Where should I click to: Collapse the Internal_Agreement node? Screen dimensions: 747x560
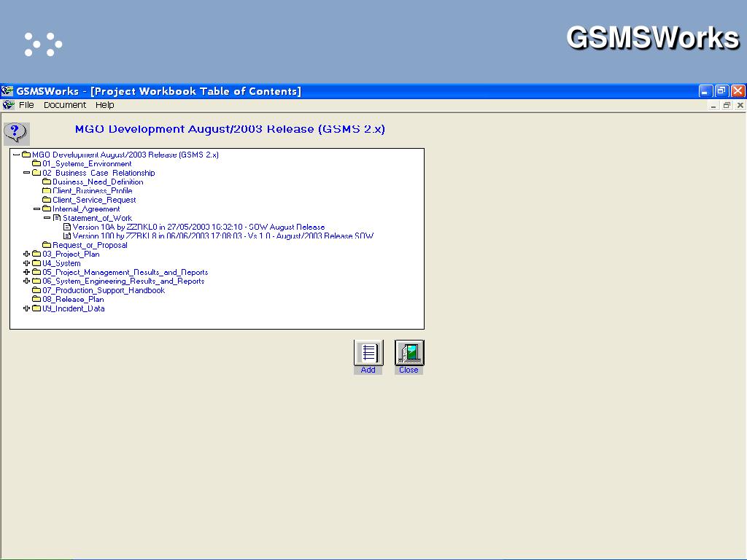coord(36,209)
